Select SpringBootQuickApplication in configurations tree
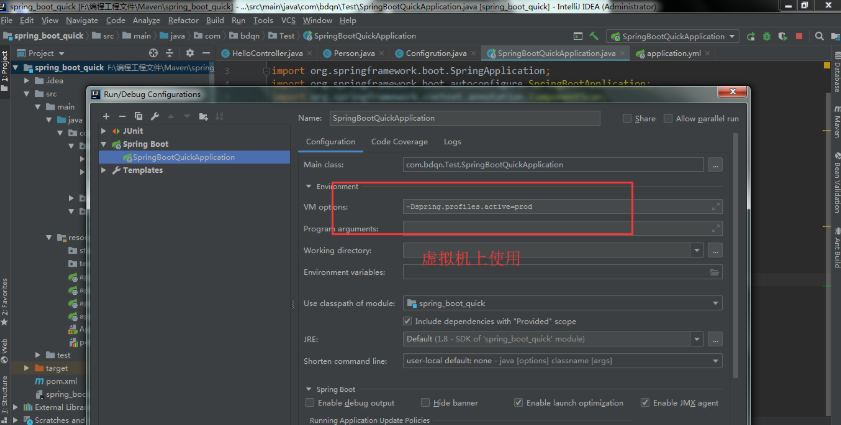Viewport: 841px width, 425px height. (x=194, y=157)
